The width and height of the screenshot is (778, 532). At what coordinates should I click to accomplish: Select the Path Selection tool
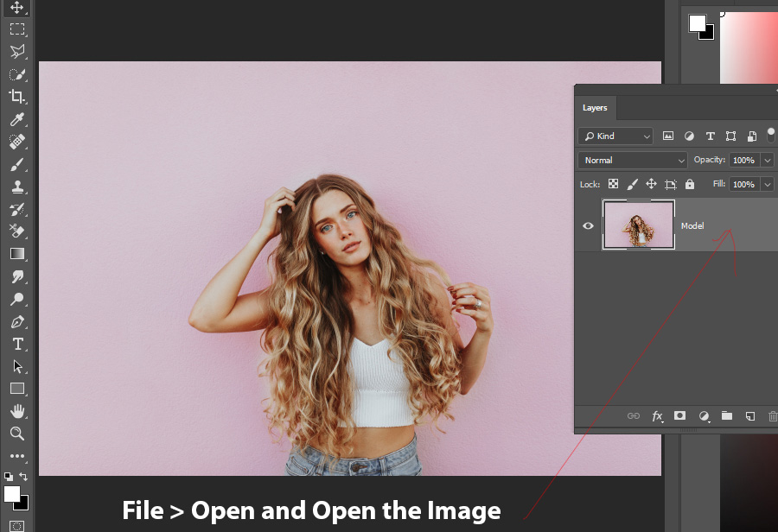[x=17, y=366]
